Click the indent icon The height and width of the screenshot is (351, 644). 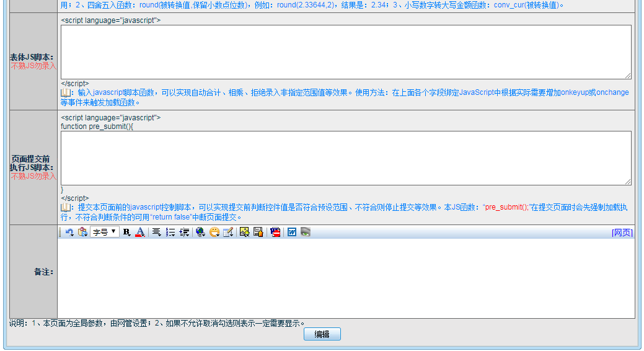pyautogui.click(x=184, y=232)
